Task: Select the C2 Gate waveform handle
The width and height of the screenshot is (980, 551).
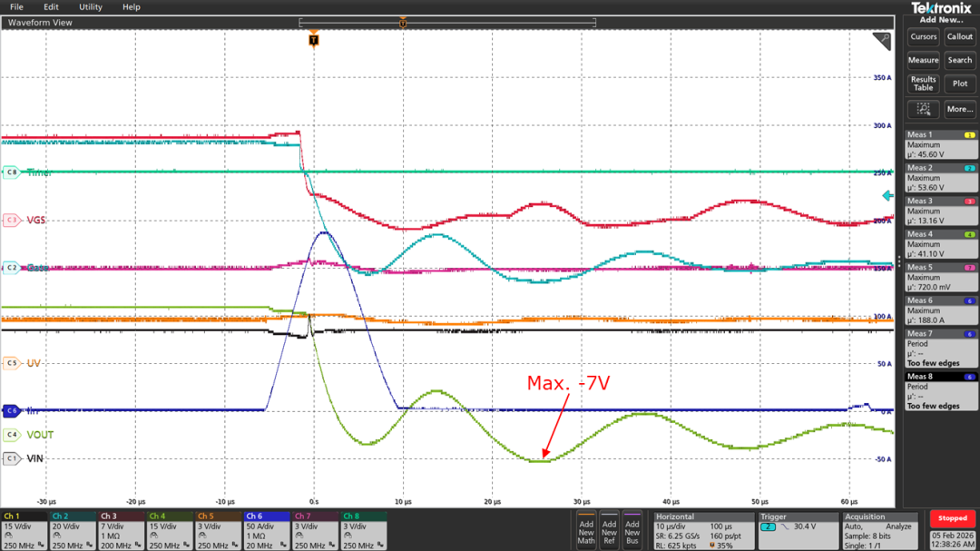Action: click(12, 268)
